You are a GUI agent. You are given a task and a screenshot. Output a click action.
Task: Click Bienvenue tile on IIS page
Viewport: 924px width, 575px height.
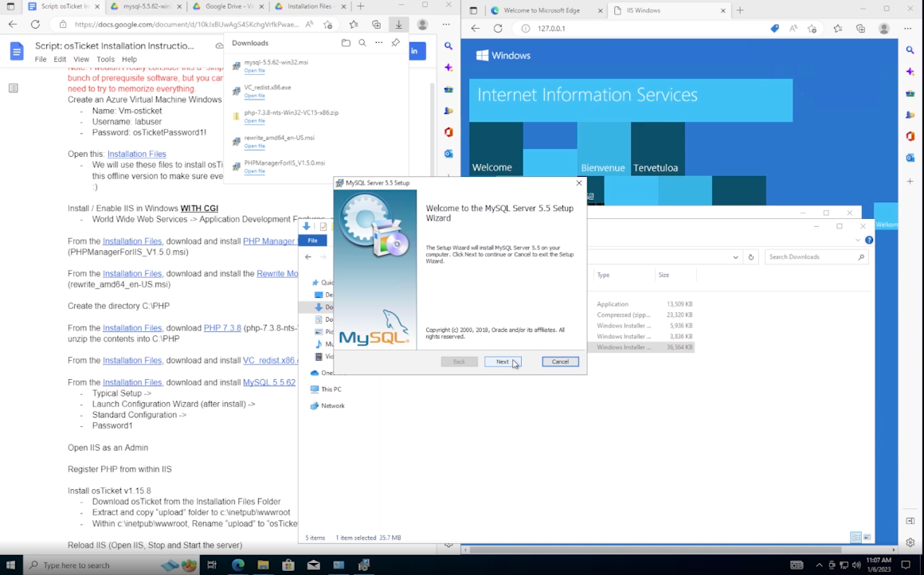click(x=604, y=149)
